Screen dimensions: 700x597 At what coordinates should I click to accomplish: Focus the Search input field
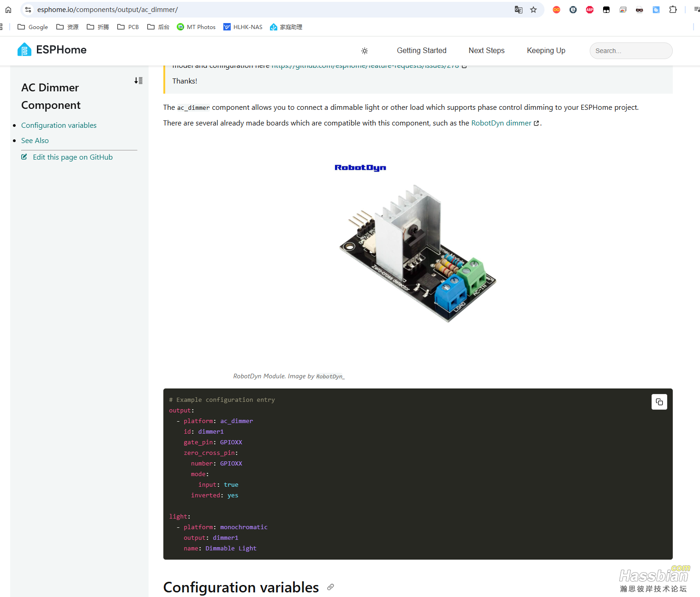coord(630,51)
